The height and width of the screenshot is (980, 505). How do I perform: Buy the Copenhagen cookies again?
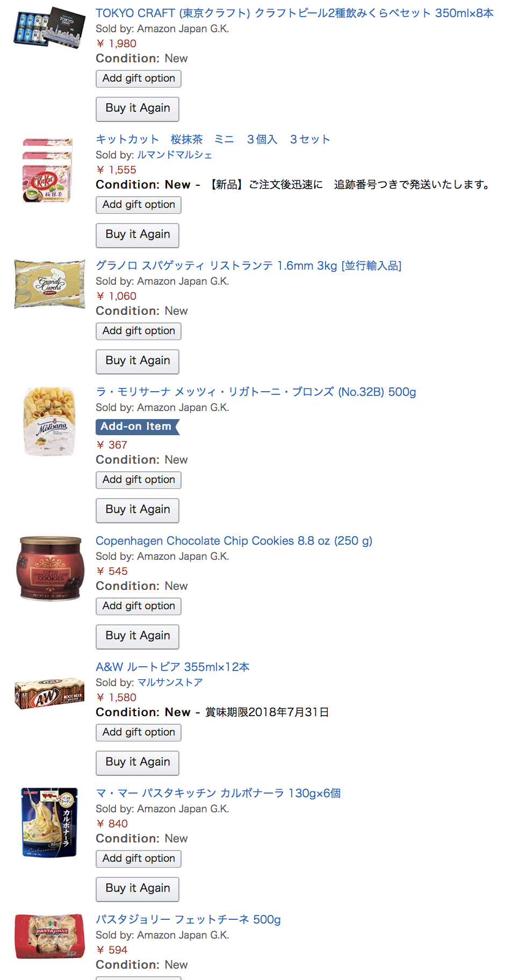pyautogui.click(x=138, y=636)
